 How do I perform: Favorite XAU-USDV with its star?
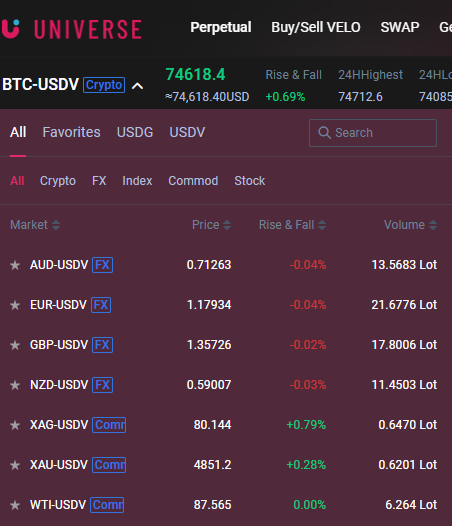15,465
